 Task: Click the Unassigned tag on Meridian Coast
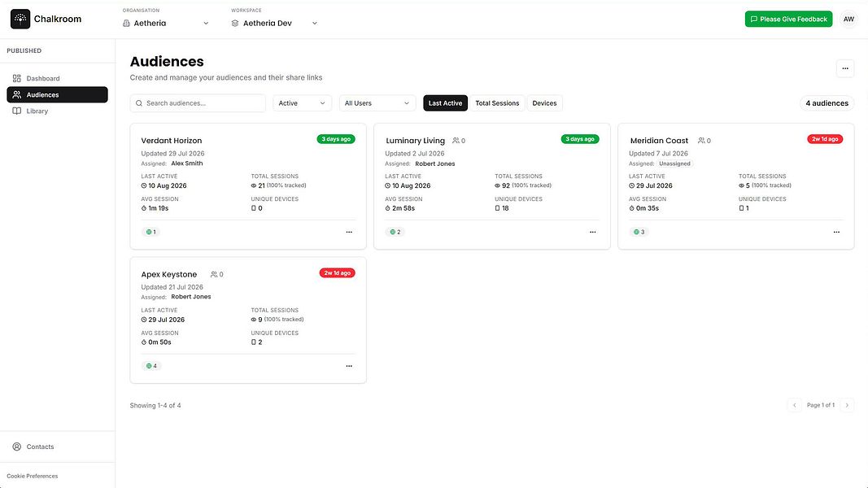(x=674, y=163)
